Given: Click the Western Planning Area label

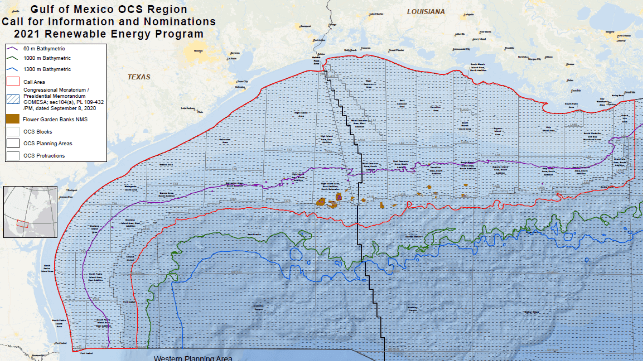Looking at the screenshot, I should tap(193, 358).
